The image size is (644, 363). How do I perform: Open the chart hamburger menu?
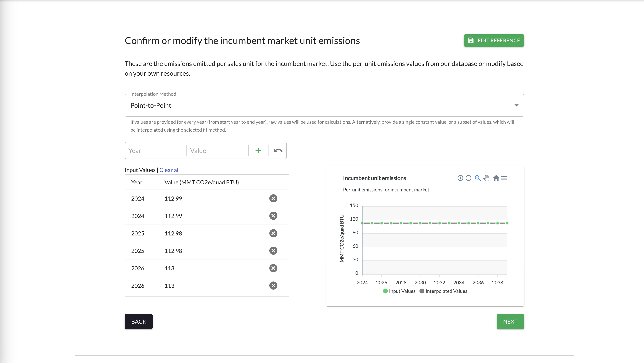504,178
